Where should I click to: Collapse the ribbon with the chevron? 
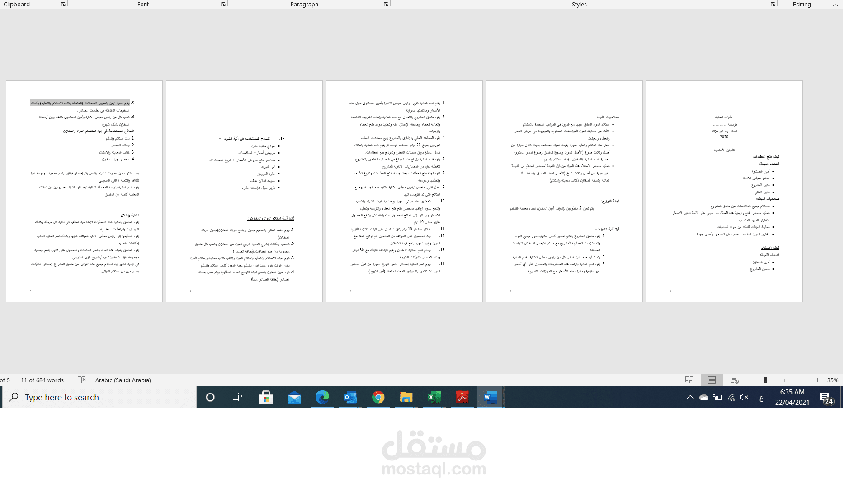pos(835,5)
